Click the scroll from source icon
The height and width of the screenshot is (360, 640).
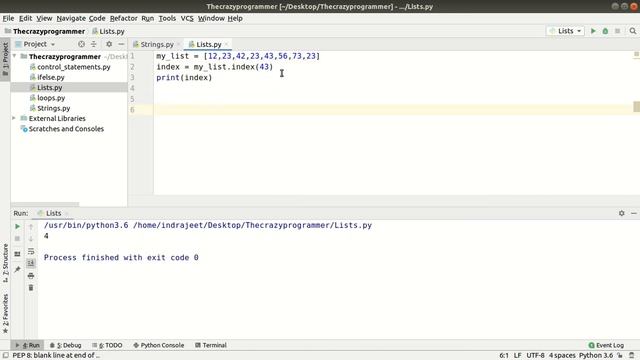click(81, 44)
